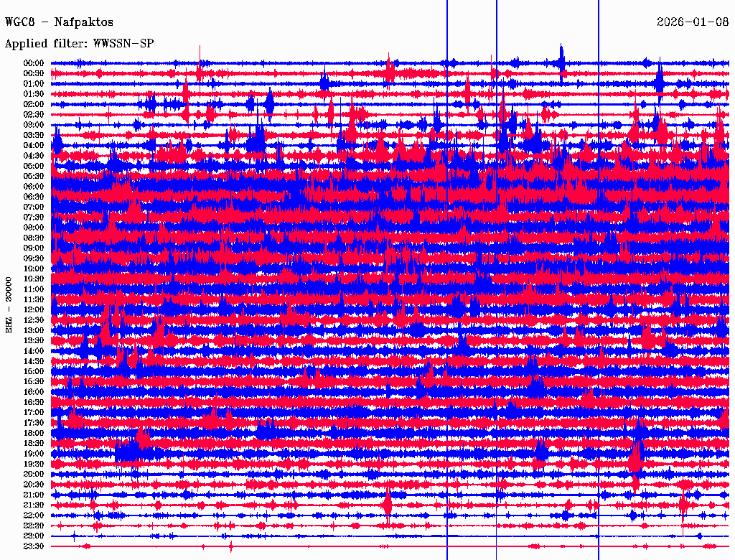Click the rightmost blue vertical marker line
The width and height of the screenshot is (735, 560).
coord(598,281)
